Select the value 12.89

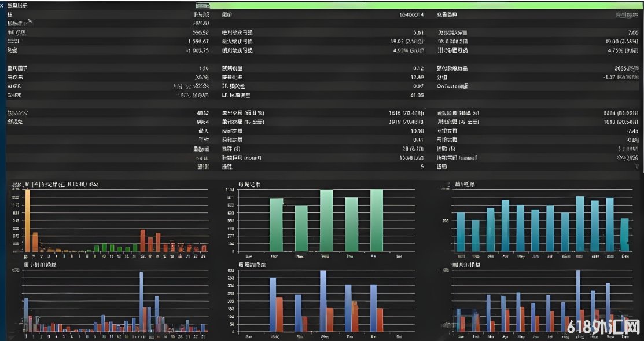coord(417,77)
